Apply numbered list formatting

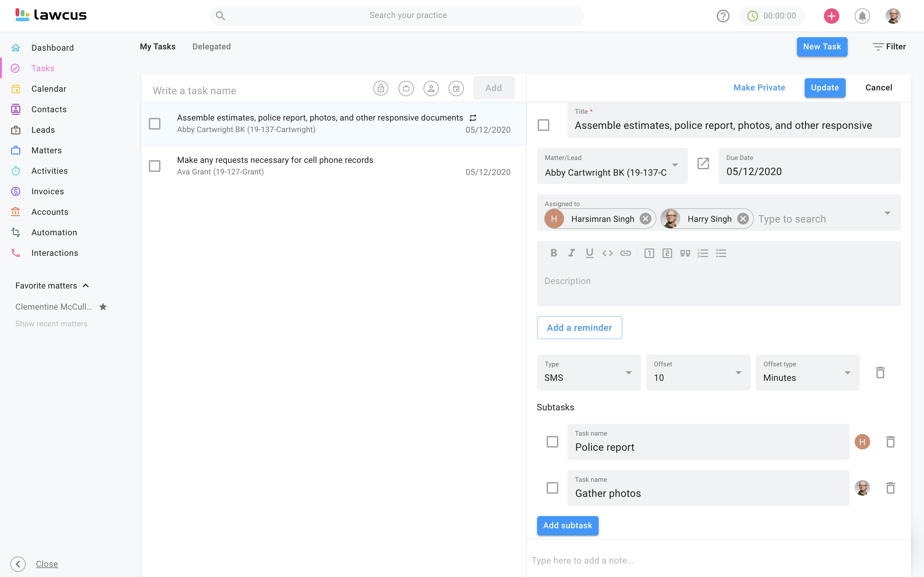703,253
